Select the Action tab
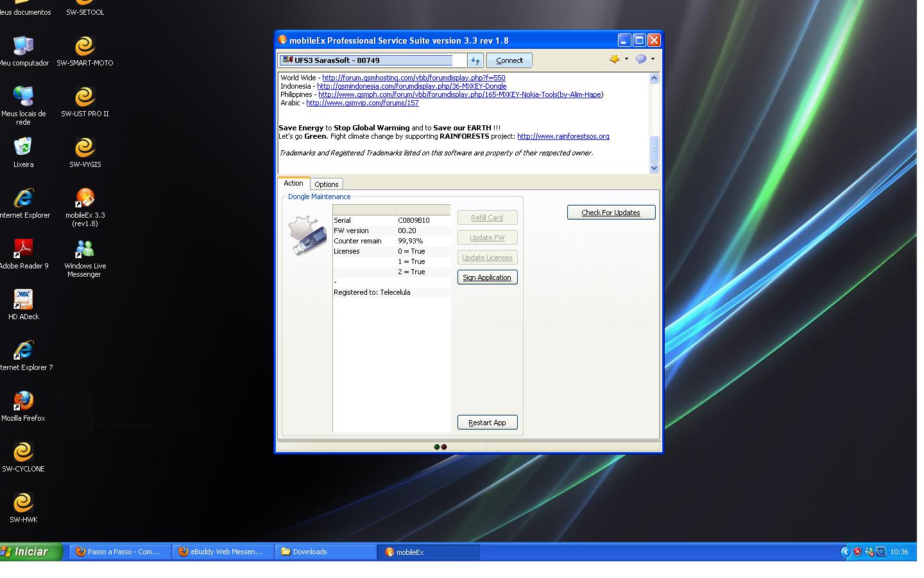This screenshot has height=578, width=924. [x=293, y=184]
